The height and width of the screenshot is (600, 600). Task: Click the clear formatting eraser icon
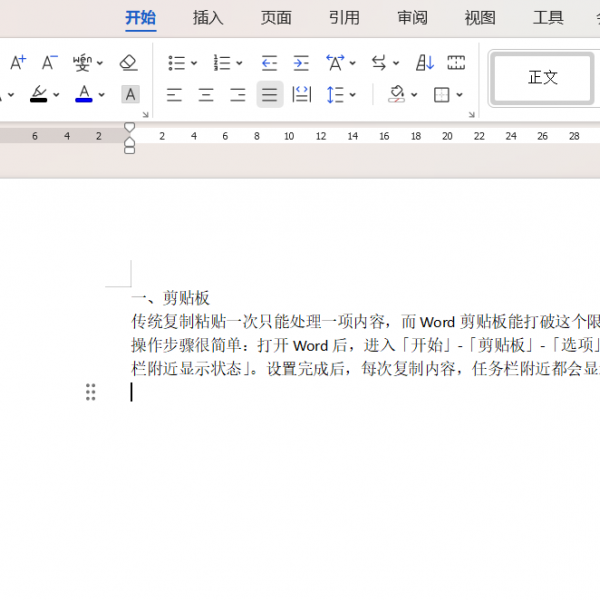128,63
